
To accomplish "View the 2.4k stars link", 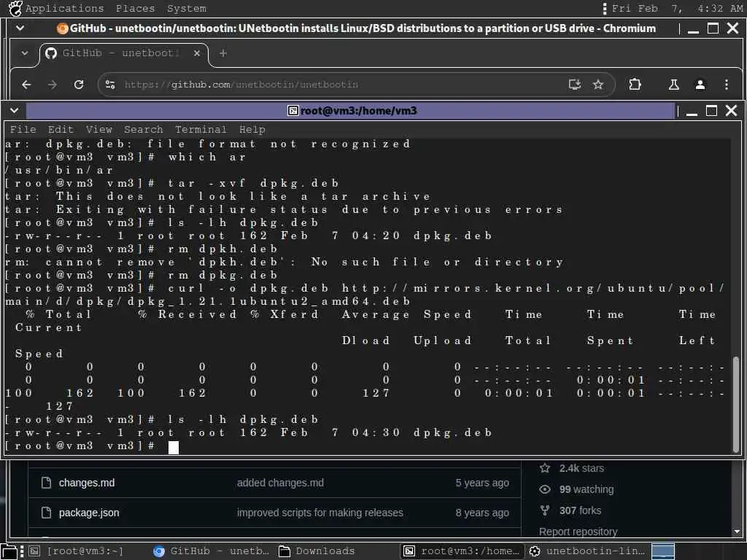I will click(581, 468).
